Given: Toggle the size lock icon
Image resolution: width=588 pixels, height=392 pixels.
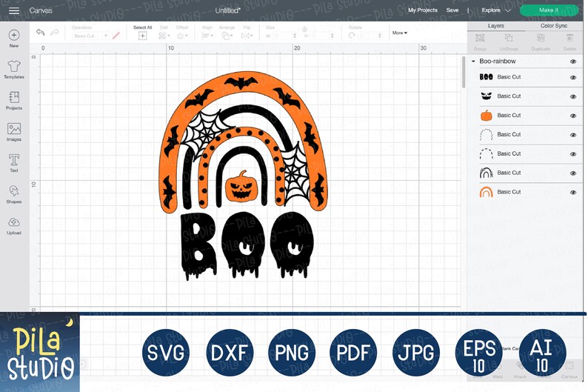Looking at the screenshot, I should point(304,29).
